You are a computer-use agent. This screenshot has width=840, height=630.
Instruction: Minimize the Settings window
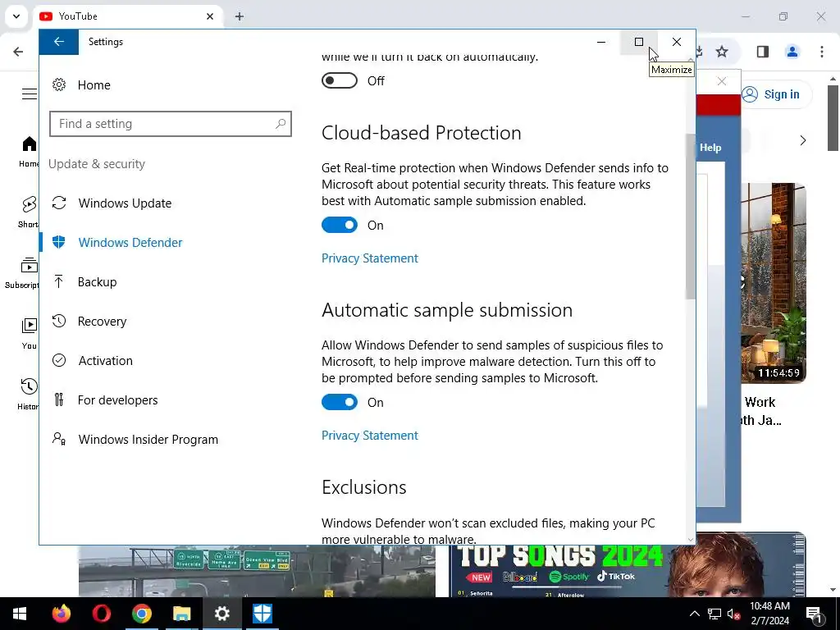click(601, 42)
